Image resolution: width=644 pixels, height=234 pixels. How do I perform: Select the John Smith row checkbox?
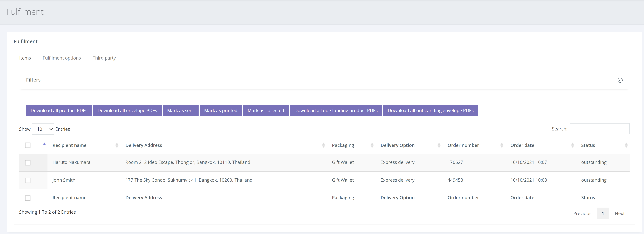(28, 180)
